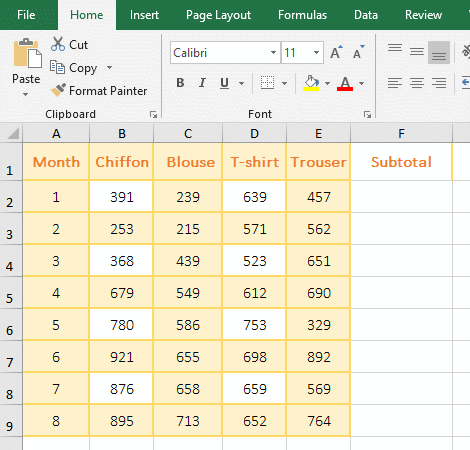Decrease font size with the smaller A icon
Viewport: 470px width, 450px height.
tap(358, 52)
